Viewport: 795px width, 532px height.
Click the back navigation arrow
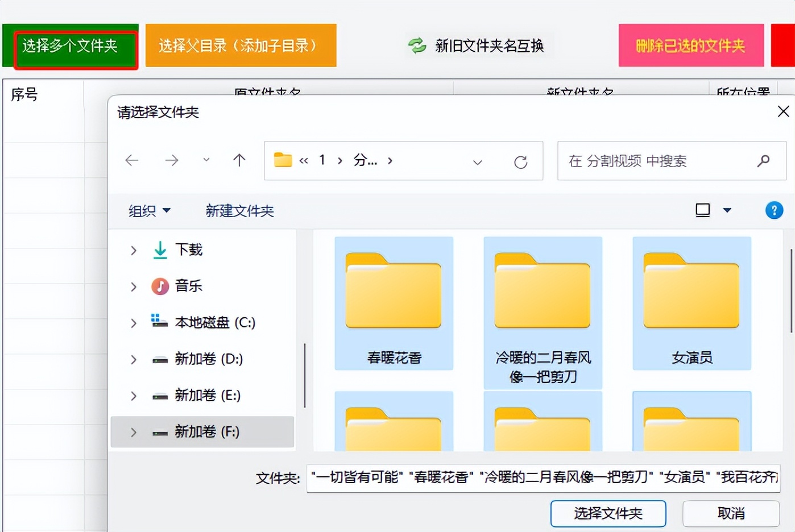click(x=131, y=160)
